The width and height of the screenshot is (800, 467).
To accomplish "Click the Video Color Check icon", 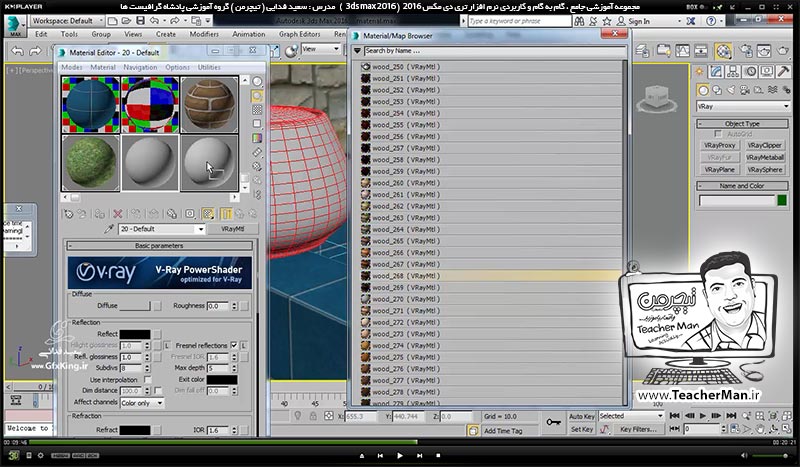I will 257,138.
